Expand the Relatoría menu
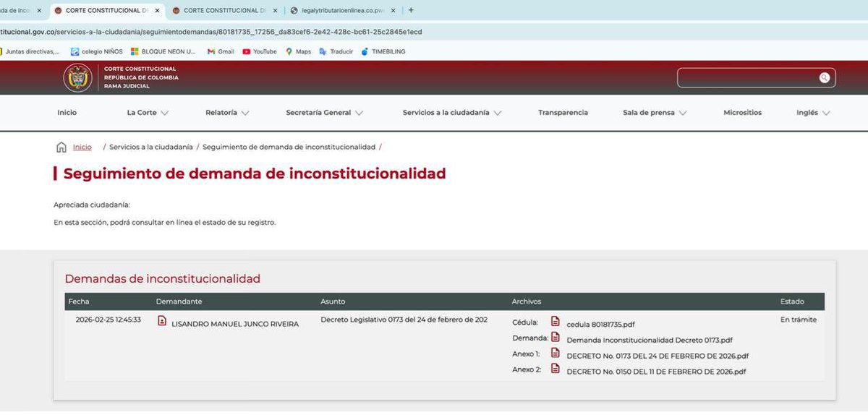Image resolution: width=868 pixels, height=415 pixels. tap(227, 113)
